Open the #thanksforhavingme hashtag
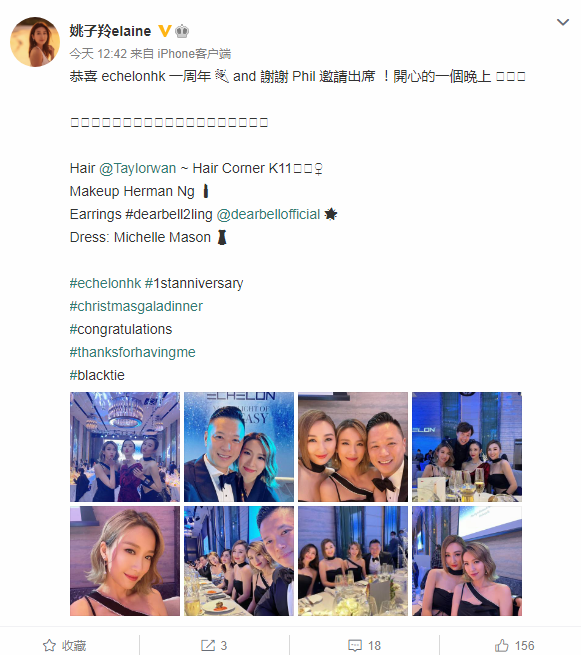The height and width of the screenshot is (655, 581). 132,352
